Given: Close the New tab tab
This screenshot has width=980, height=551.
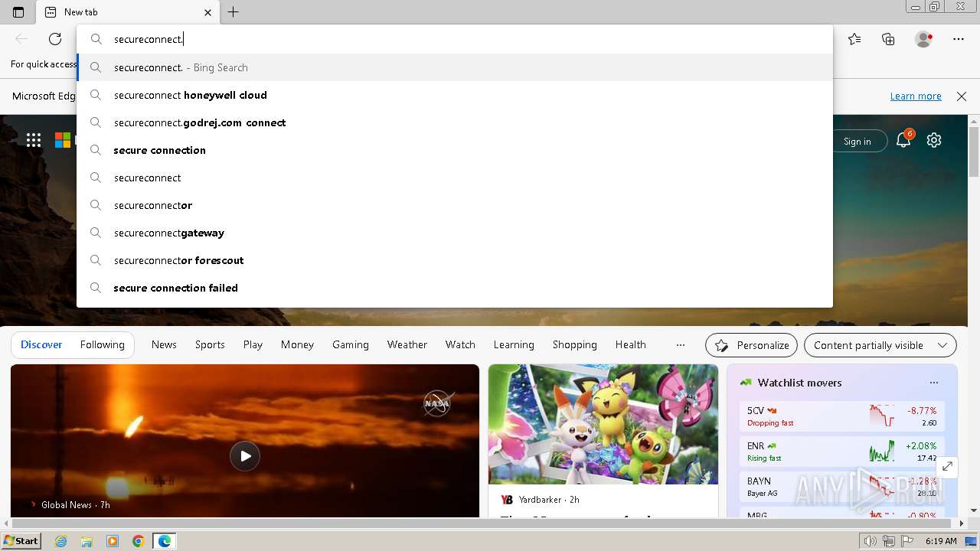Looking at the screenshot, I should (x=207, y=12).
